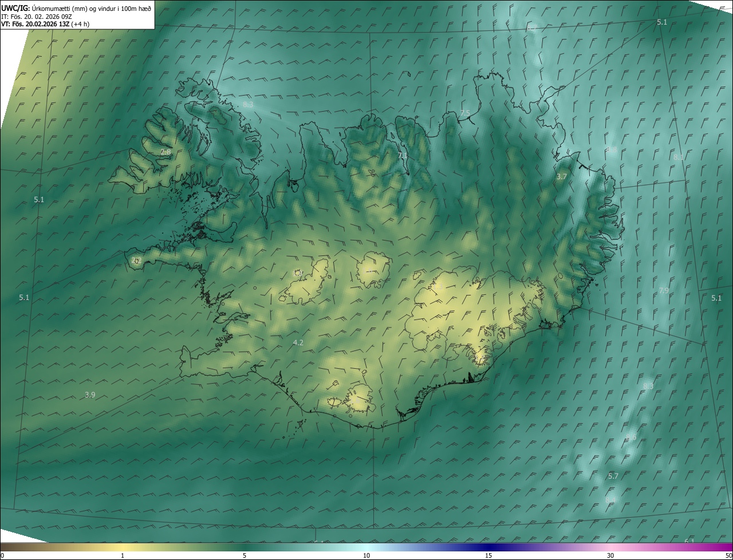Click the 3.7 value label on the map
Screen dimensions: 733x560
[561, 177]
